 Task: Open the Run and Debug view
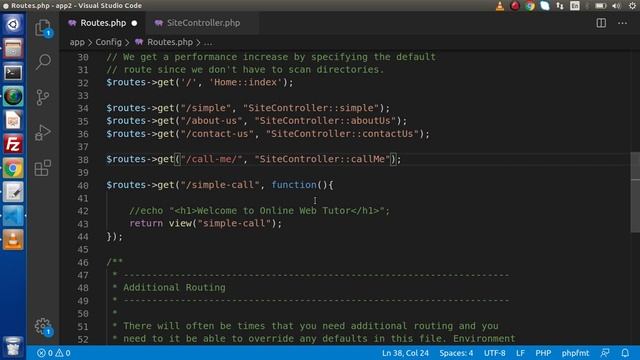pyautogui.click(x=43, y=132)
